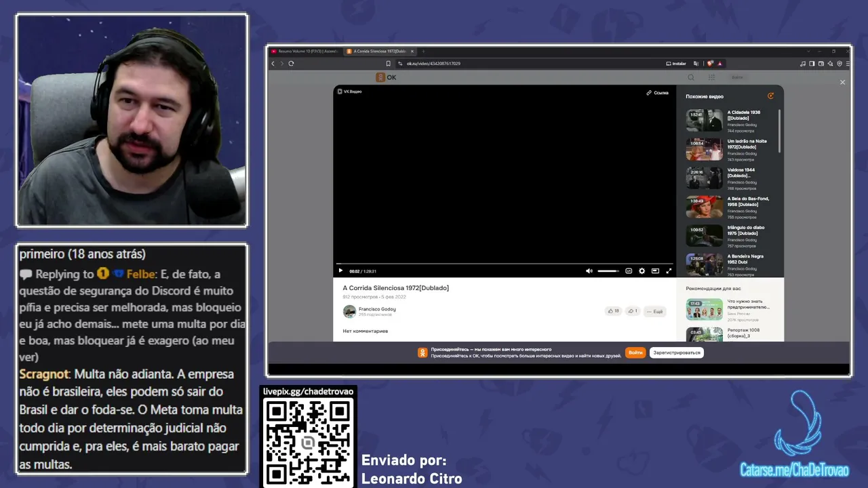This screenshot has width=868, height=488.
Task: Click OK logo in bottom banner
Action: 422,352
